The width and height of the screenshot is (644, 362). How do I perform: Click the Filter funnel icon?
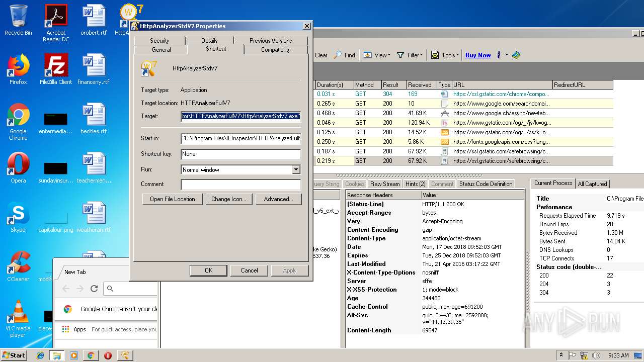coord(400,55)
